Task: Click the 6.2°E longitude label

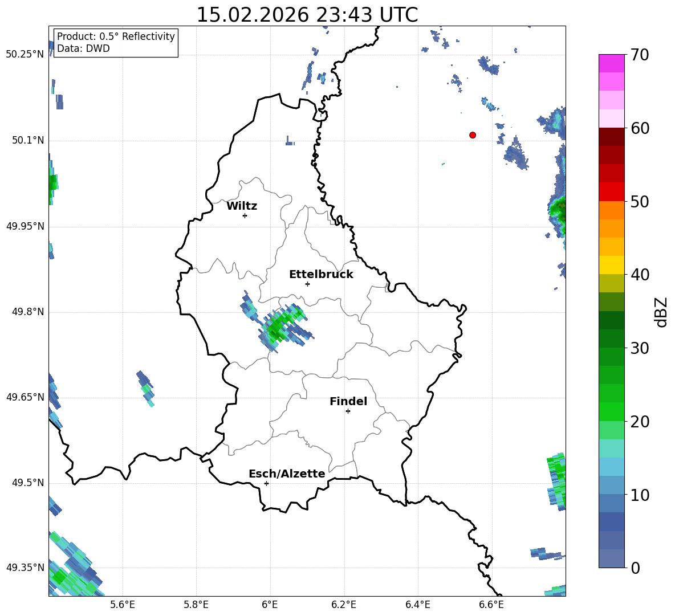Action: point(344,605)
